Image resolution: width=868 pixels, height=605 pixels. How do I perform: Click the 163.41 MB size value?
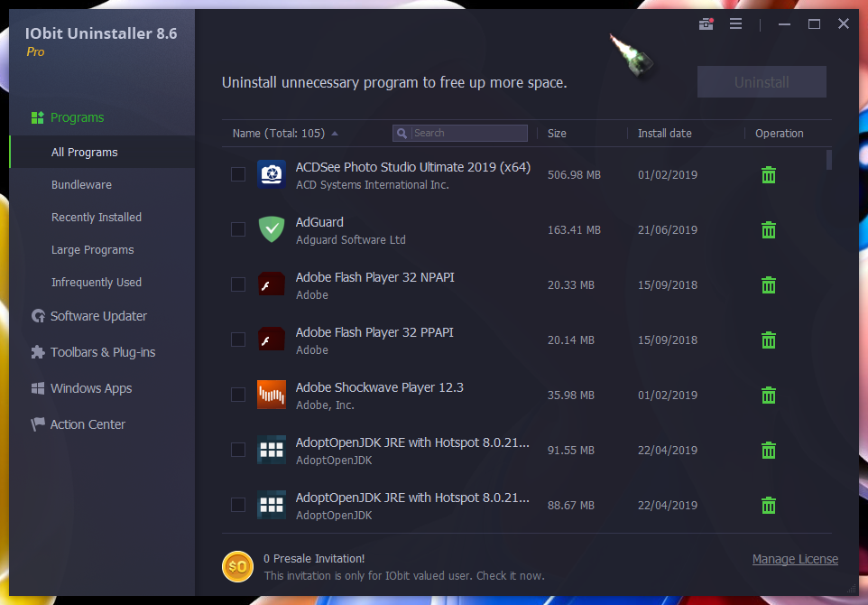pos(574,230)
